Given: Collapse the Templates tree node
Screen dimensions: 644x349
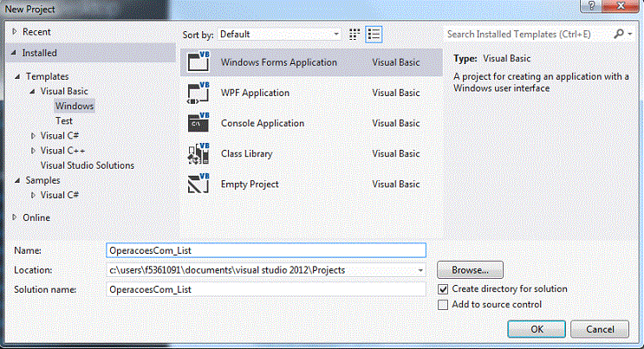Looking at the screenshot, I should [x=17, y=76].
